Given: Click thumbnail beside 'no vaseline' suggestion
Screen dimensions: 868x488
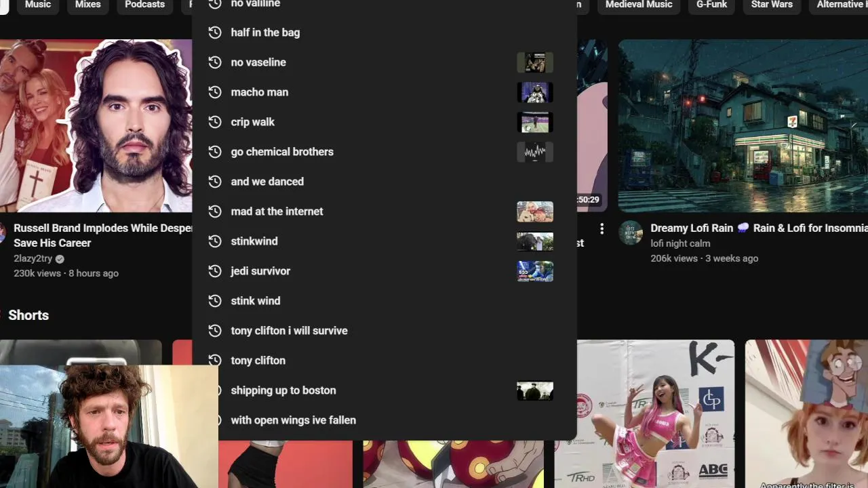Looking at the screenshot, I should click(535, 62).
